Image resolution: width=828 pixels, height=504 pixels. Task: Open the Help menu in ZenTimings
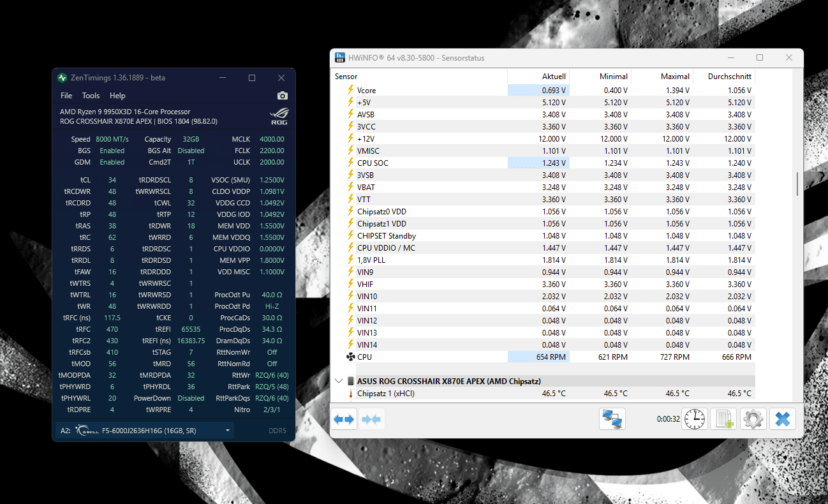[117, 96]
